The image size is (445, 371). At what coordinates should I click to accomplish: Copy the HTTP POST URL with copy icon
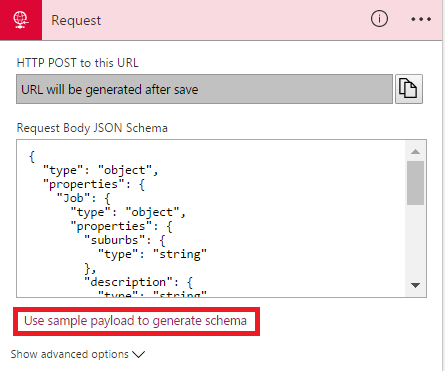pos(409,89)
